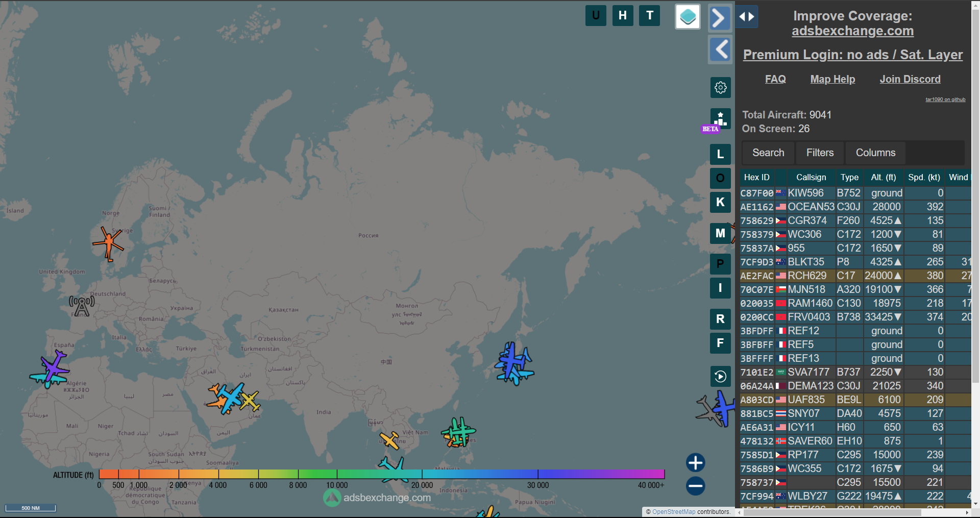Image resolution: width=980 pixels, height=518 pixels.
Task: Toggle the M map button
Action: [720, 233]
